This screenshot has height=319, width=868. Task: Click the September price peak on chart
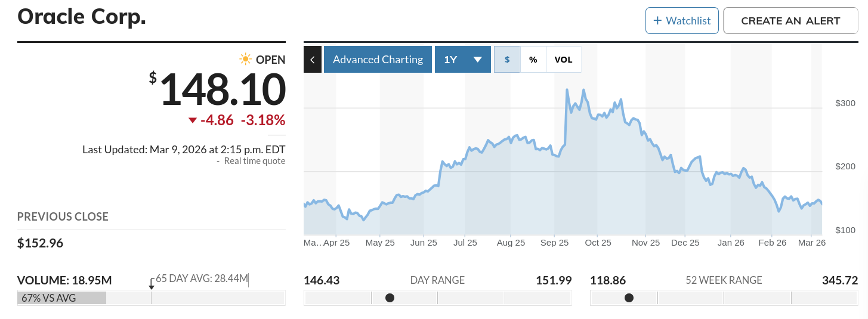coord(567,90)
